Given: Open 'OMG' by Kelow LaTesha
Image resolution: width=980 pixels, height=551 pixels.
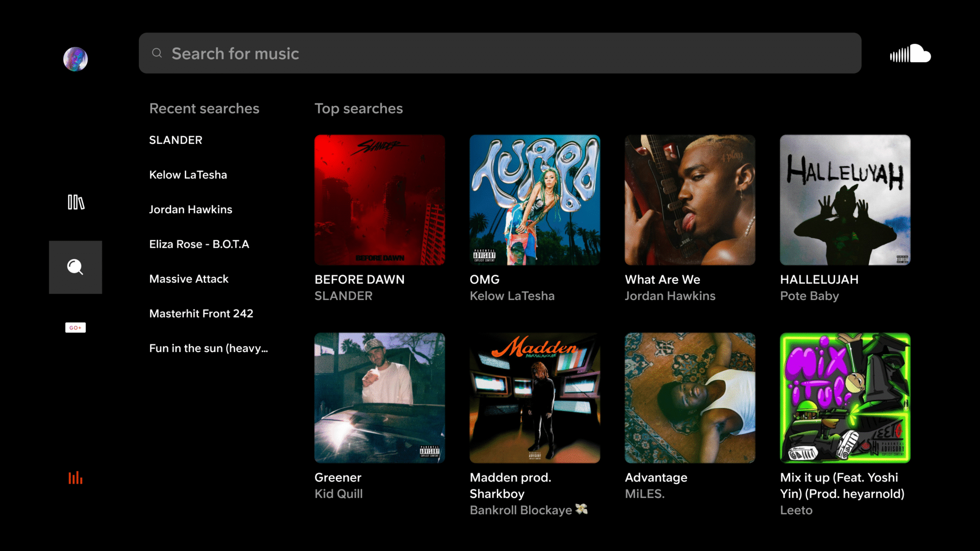Looking at the screenshot, I should (535, 200).
